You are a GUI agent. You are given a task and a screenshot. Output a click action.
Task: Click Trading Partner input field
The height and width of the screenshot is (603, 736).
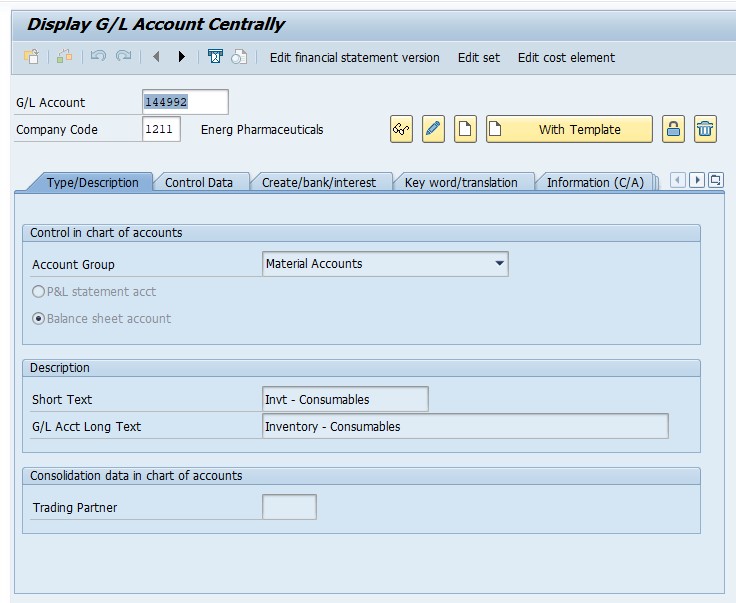pos(289,507)
